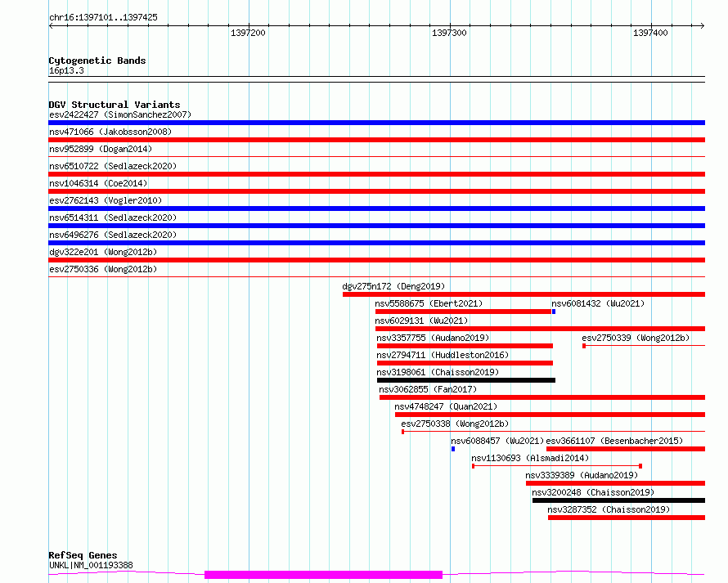The height and width of the screenshot is (583, 728).
Task: Click the blue bar under esv2422427
Action: (x=376, y=123)
